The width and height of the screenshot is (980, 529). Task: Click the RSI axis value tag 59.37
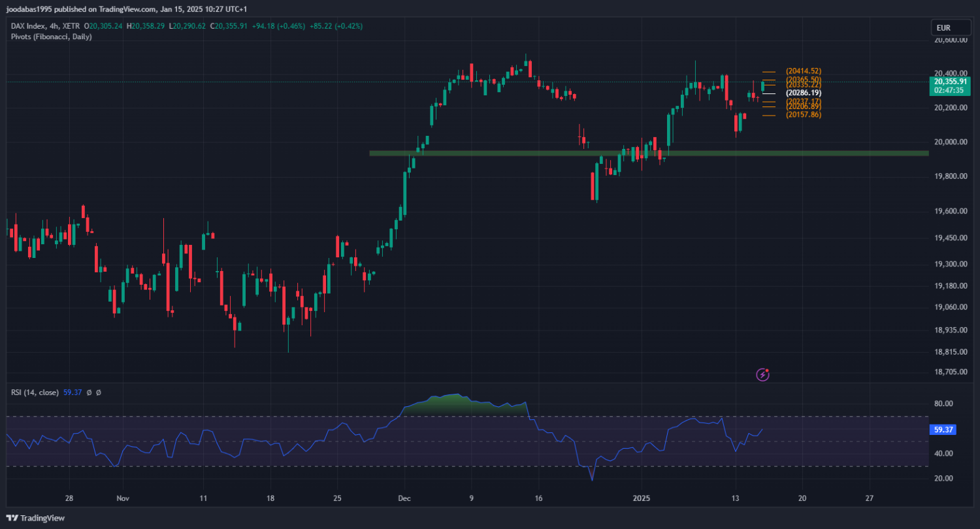(x=941, y=430)
